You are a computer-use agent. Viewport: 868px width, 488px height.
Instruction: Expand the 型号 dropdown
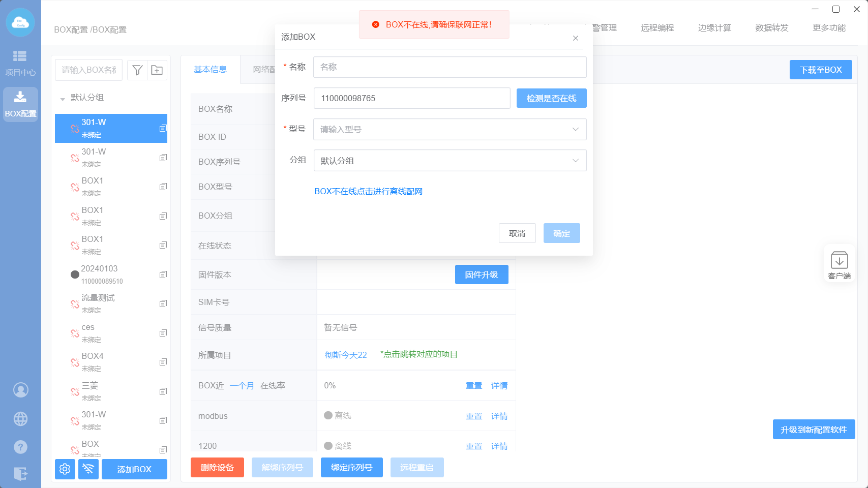450,130
